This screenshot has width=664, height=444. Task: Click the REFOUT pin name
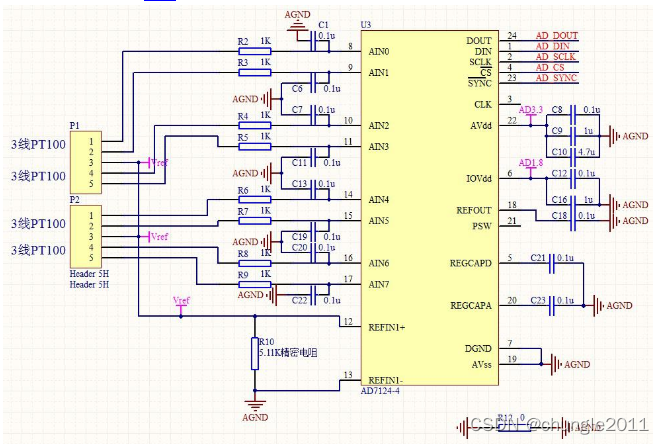(474, 211)
